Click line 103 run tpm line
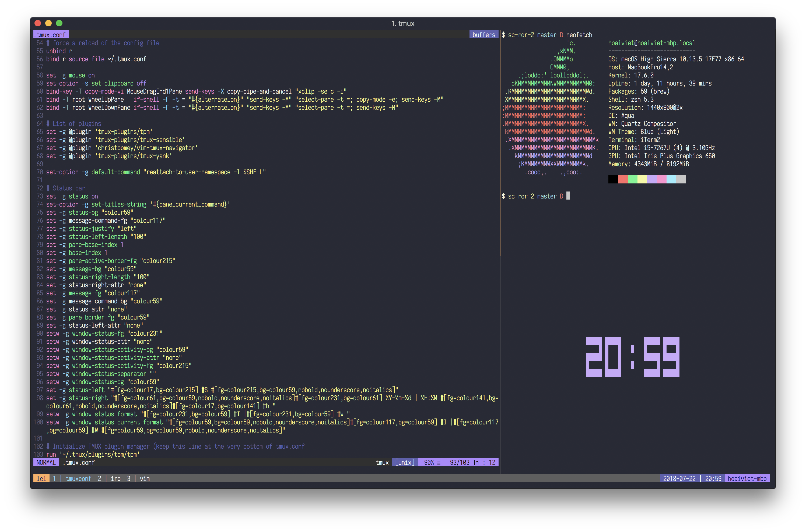Viewport: 806px width, 532px height. coord(93,454)
